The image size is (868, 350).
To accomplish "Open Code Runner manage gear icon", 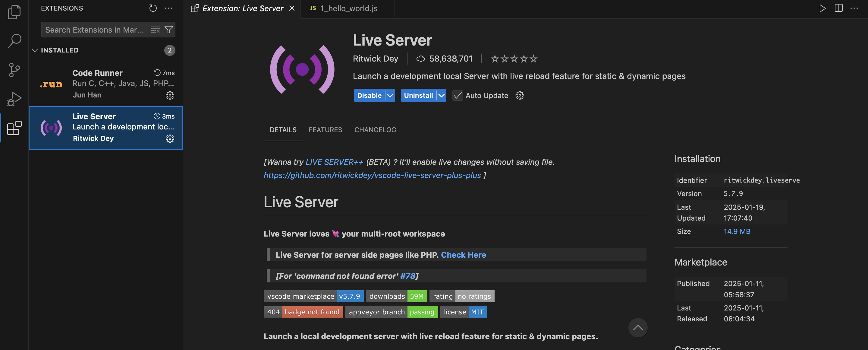I will click(170, 95).
